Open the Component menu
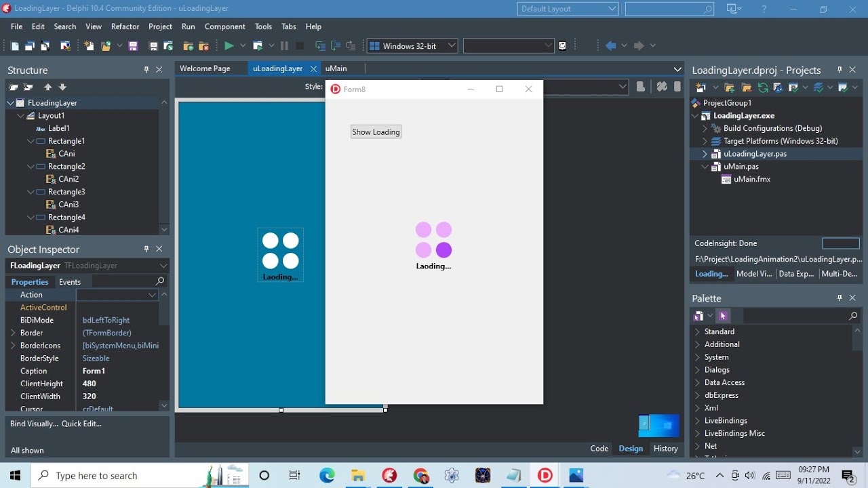The width and height of the screenshot is (868, 488). coord(225,26)
